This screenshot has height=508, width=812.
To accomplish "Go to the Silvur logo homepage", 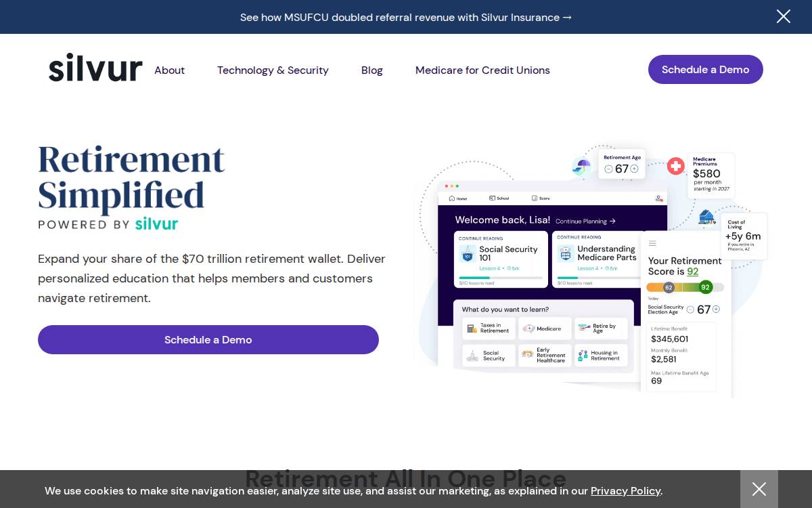I will [x=95, y=68].
